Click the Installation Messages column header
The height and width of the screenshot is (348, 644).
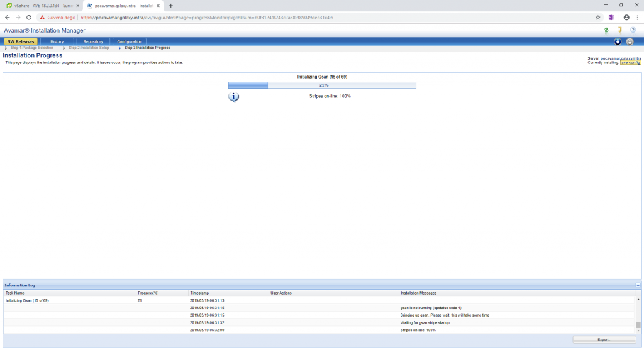pos(517,293)
